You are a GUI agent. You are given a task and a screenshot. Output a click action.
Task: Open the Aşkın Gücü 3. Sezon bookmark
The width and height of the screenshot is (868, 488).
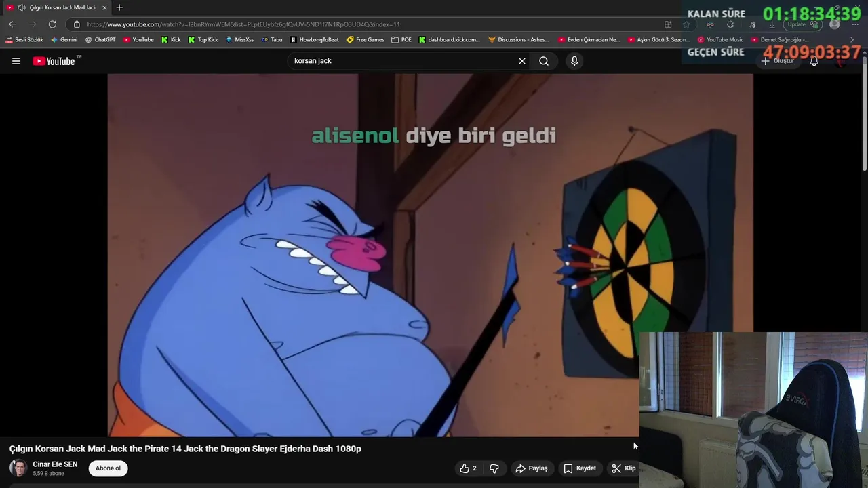[658, 40]
